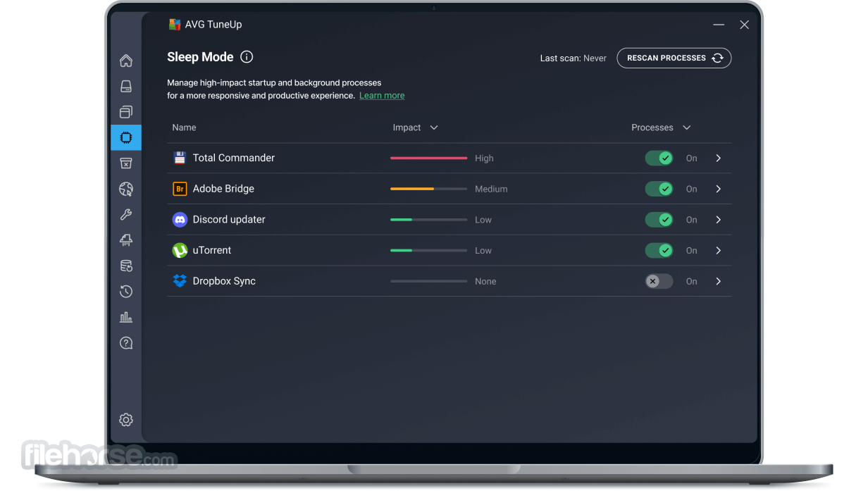The image size is (868, 491).
Task: Open the browser globe icon in sidebar
Action: pyautogui.click(x=126, y=189)
